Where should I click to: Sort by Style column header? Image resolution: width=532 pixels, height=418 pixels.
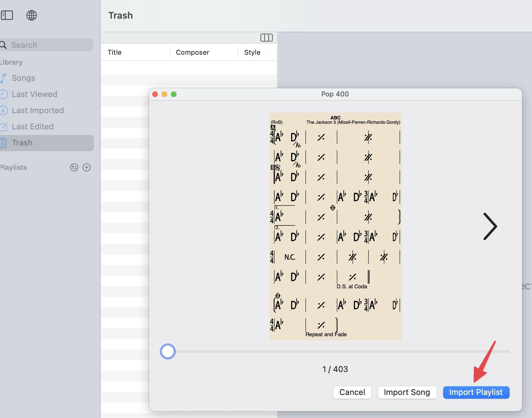(252, 52)
